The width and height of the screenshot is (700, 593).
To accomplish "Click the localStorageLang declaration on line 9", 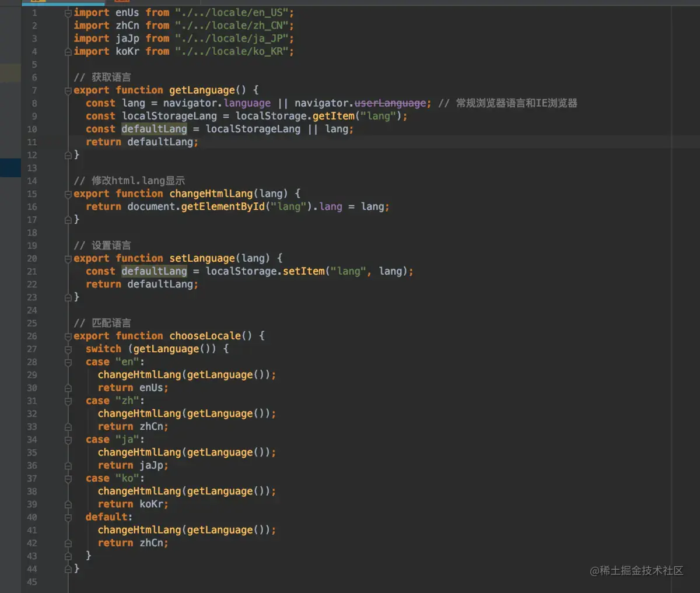I will (x=169, y=116).
